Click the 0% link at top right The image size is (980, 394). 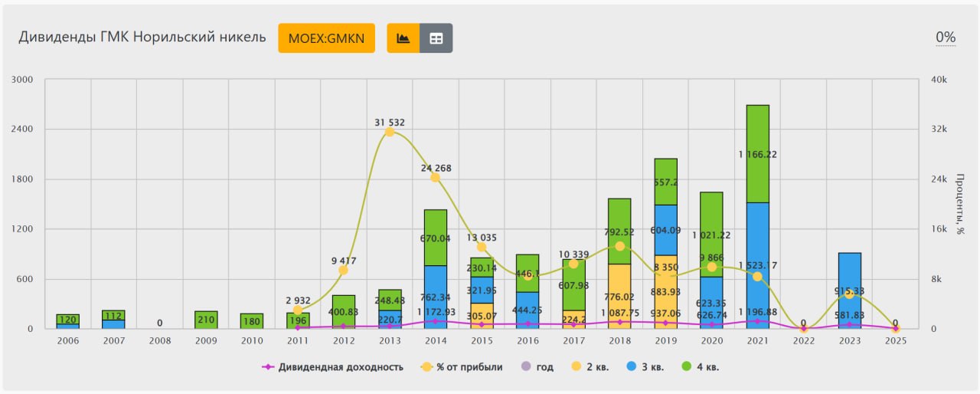point(946,38)
